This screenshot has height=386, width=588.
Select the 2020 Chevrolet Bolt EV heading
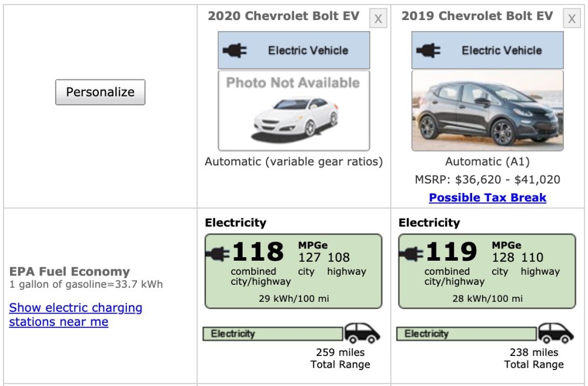click(284, 16)
